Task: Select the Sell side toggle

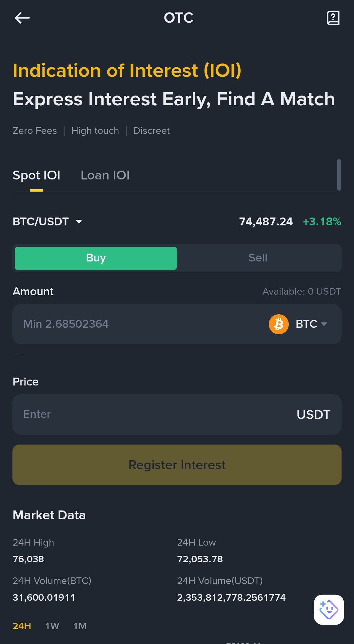Action: [258, 258]
